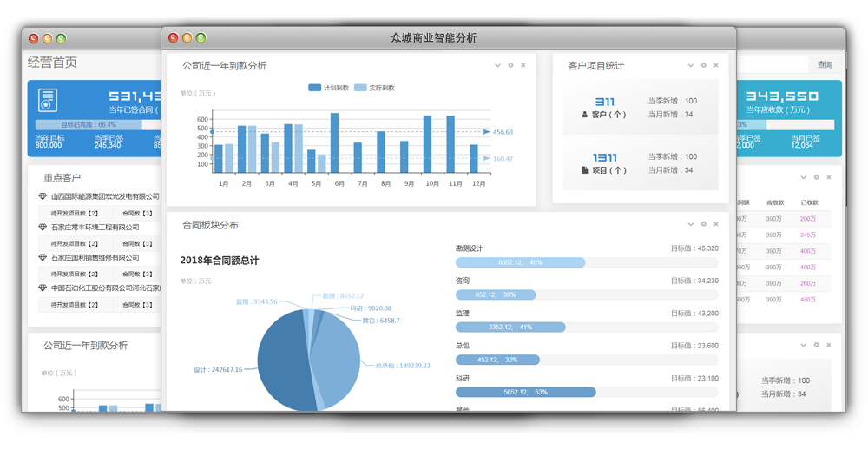Open settings gear on 公司近一年到款分析 panel
868x450 pixels.
tap(510, 65)
